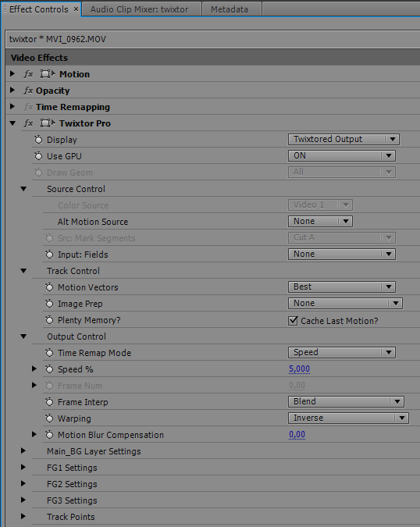Screen dimensions: 420x527
Task: Open the Image Prep dropdown
Action: click(345, 303)
